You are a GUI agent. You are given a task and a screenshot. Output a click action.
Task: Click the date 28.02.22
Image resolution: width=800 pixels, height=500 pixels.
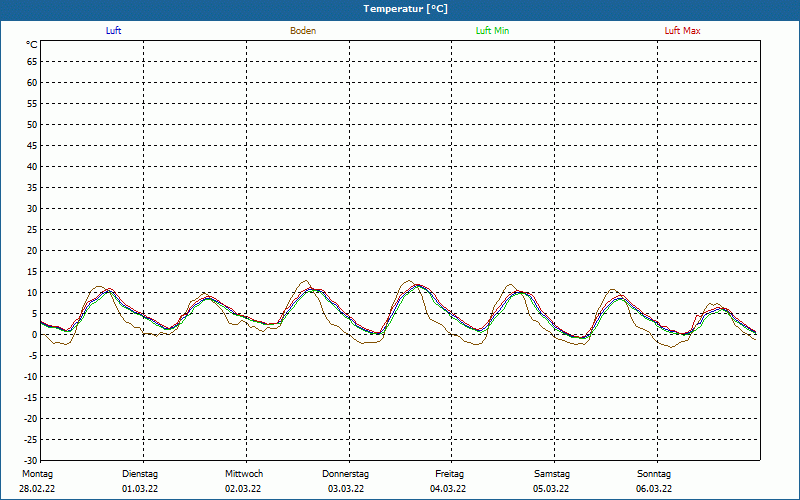point(37,489)
